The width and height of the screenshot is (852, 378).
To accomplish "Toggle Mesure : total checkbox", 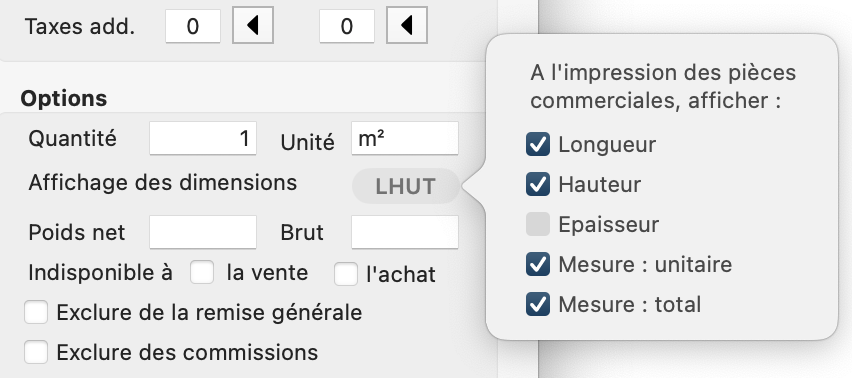I will [x=538, y=304].
